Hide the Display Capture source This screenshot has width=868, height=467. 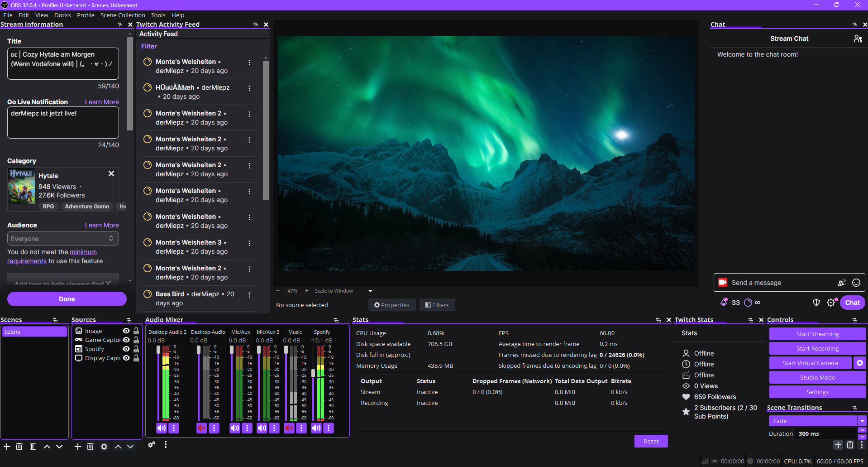coord(126,358)
